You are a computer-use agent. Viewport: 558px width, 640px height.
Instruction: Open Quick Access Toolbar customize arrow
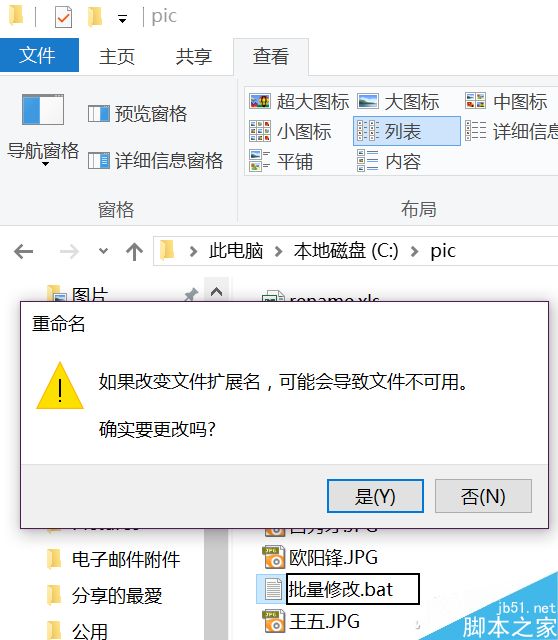(122, 18)
